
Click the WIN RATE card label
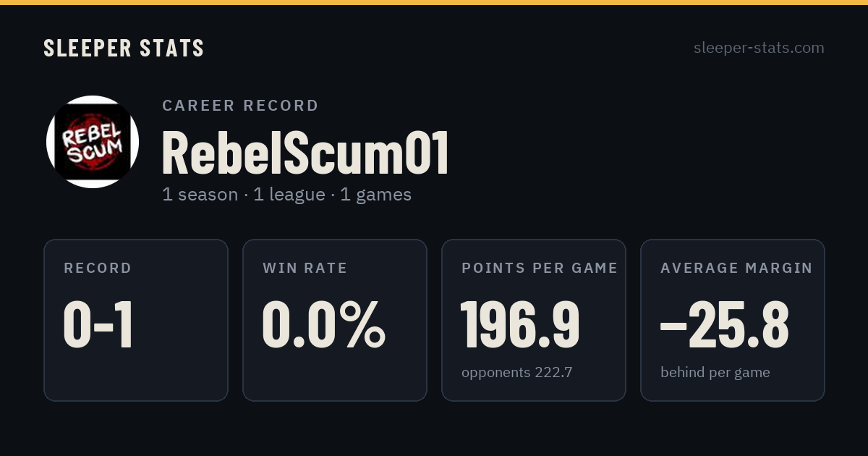305,269
